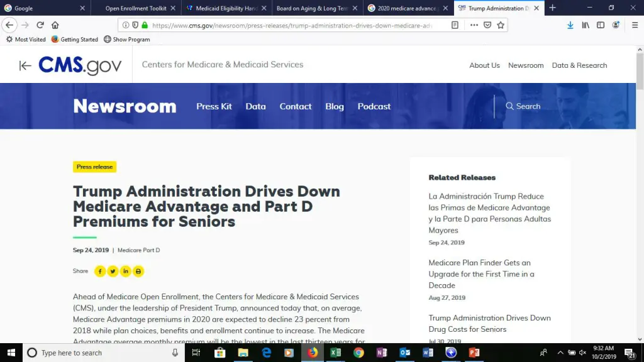The width and height of the screenshot is (644, 362).
Task: Toggle reader view icon in the address bar
Action: [455, 25]
